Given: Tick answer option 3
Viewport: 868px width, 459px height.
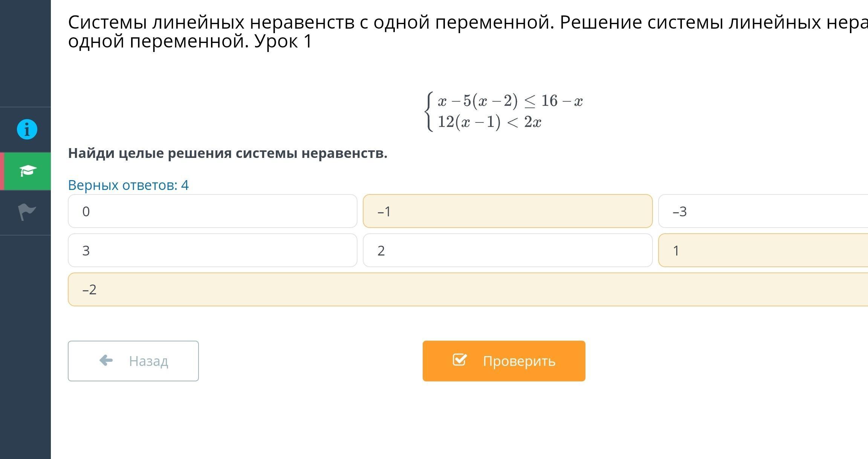Looking at the screenshot, I should 212,251.
